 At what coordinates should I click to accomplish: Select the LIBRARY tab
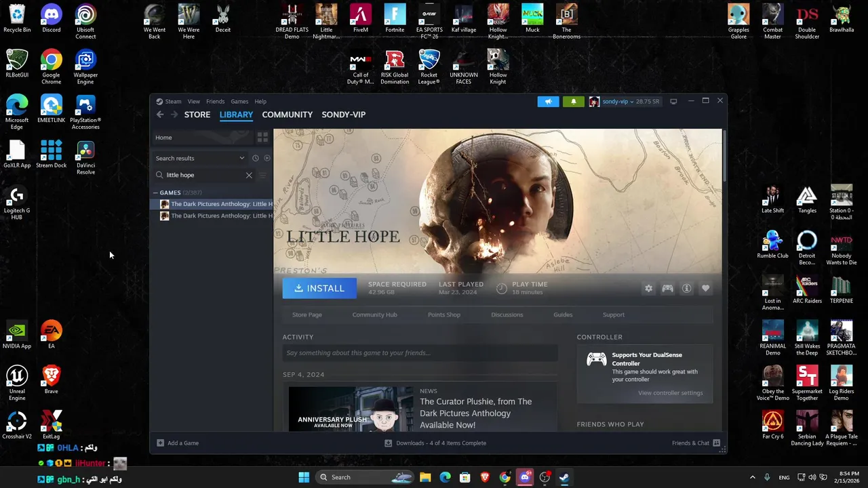point(236,115)
